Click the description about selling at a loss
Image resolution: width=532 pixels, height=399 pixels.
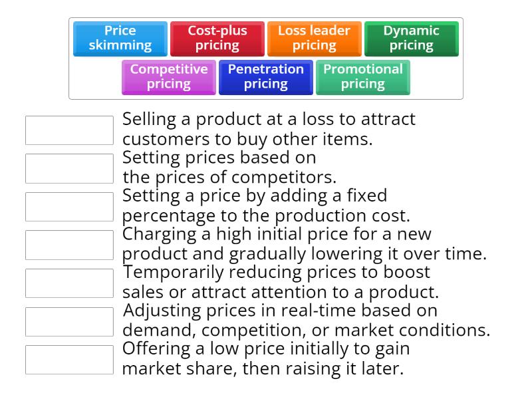tap(266, 129)
